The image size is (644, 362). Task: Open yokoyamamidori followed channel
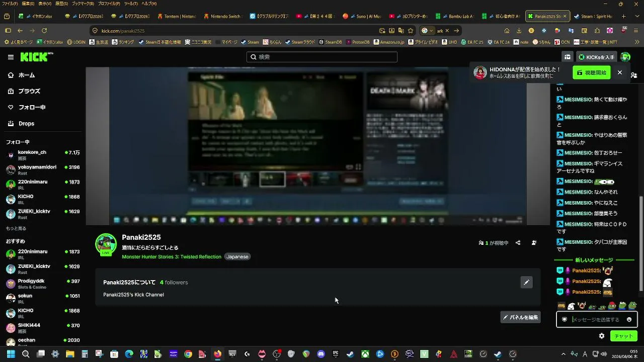(43, 169)
